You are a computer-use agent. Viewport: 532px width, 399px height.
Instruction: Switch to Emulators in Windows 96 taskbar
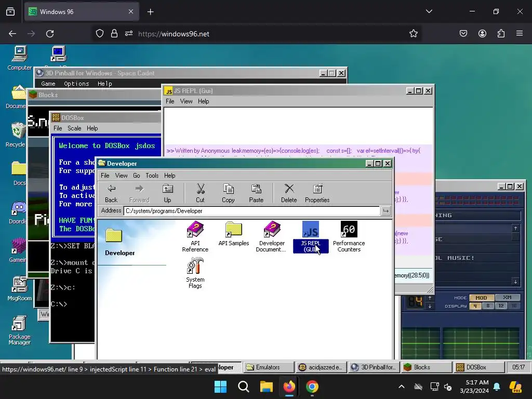click(269, 367)
